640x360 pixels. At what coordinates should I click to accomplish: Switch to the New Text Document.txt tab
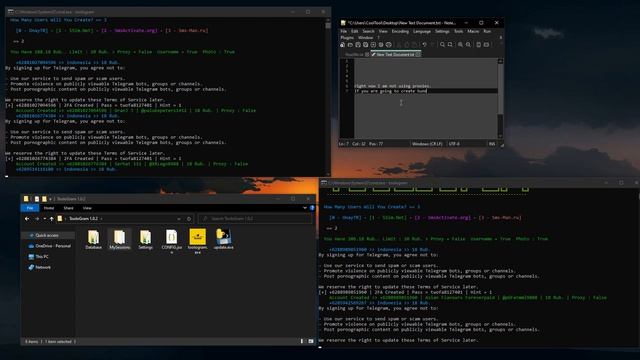(395, 54)
